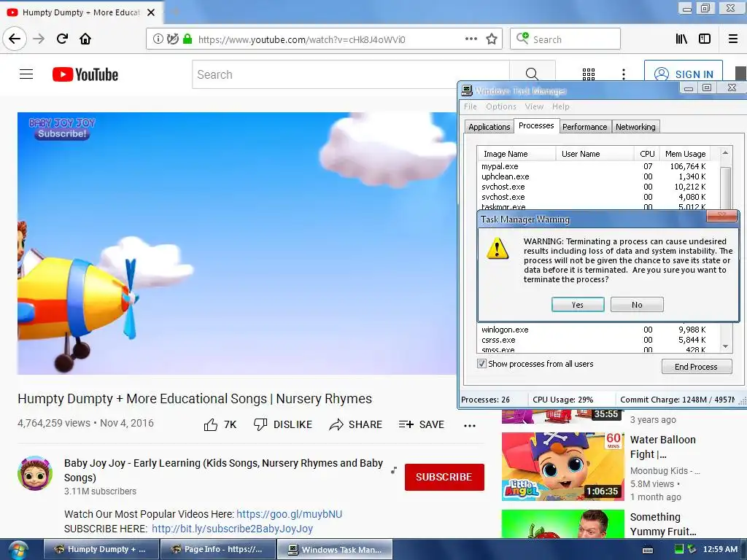Open the Help menu in Task Manager

(x=561, y=106)
